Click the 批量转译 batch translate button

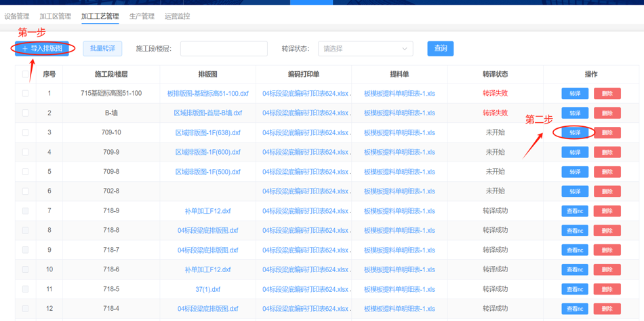click(x=102, y=49)
